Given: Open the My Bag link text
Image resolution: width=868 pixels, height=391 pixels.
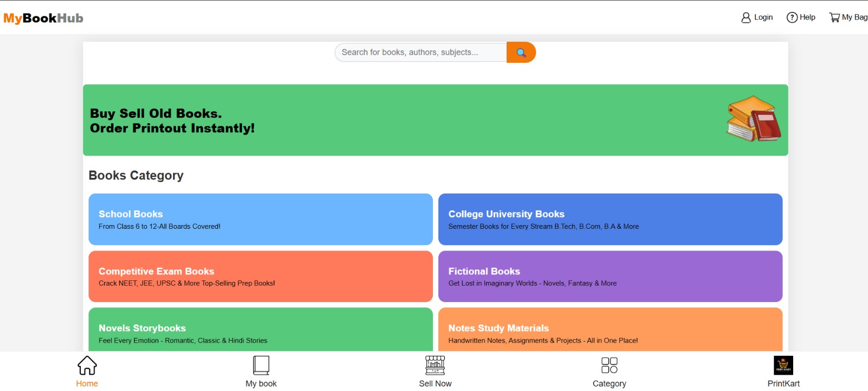Looking at the screenshot, I should tap(854, 17).
